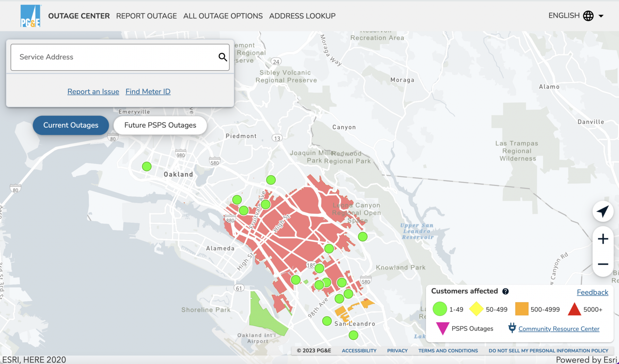Select outage marker beside route 185 shield
The image size is (619, 364).
click(x=319, y=268)
